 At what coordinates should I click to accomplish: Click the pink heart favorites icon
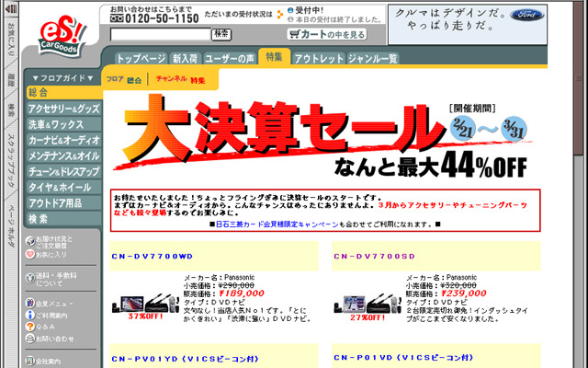[30, 254]
